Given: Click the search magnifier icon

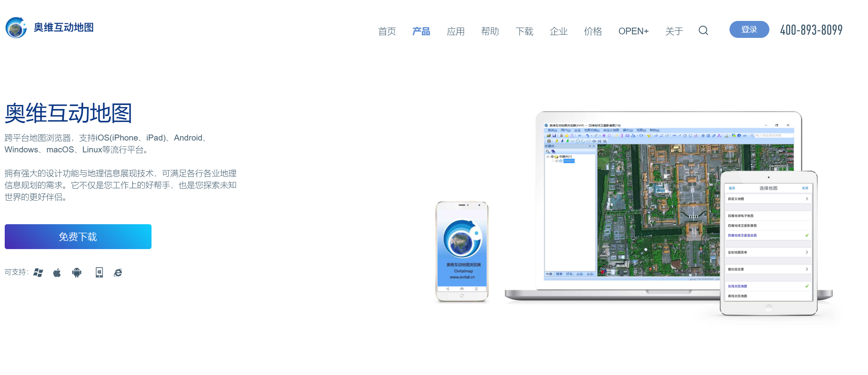Looking at the screenshot, I should click(703, 30).
